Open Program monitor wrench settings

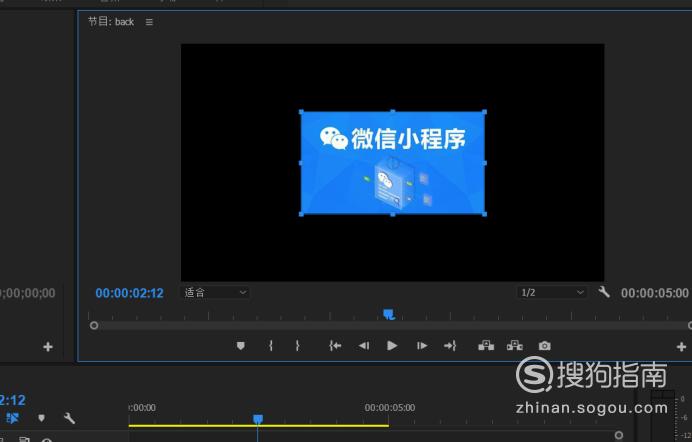(x=604, y=292)
